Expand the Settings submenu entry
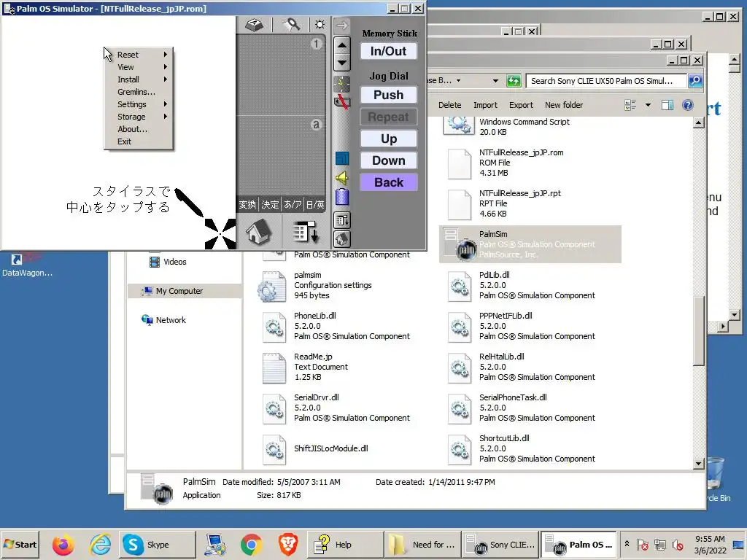747x560 pixels. [139, 104]
